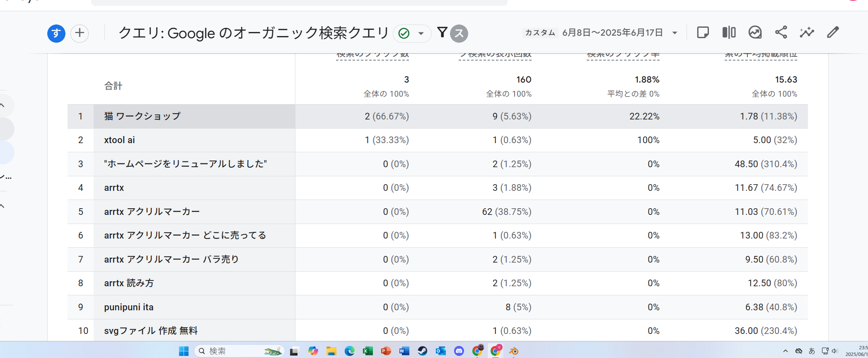The image size is (868, 358).
Task: Open Task View from the taskbar
Action: coord(294,351)
